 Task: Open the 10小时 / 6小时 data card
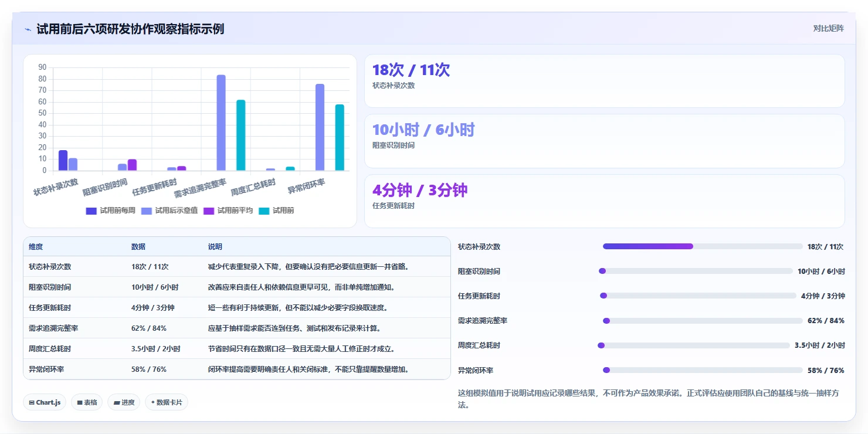coord(605,141)
